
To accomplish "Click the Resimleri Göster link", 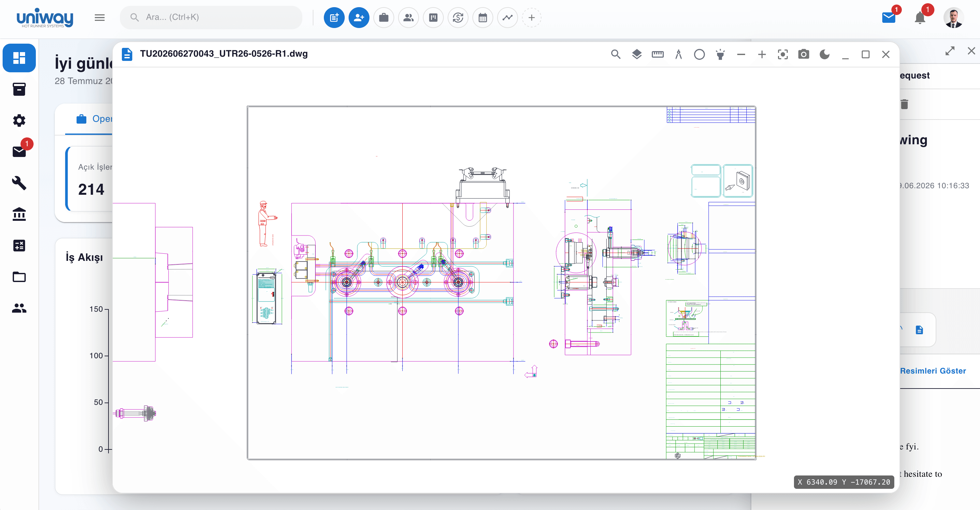I will pyautogui.click(x=933, y=371).
